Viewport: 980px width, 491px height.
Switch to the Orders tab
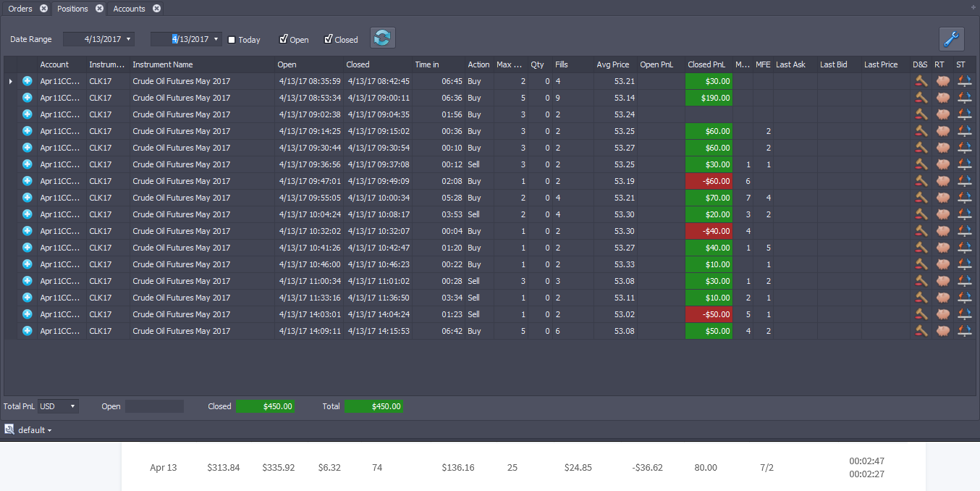pos(20,9)
